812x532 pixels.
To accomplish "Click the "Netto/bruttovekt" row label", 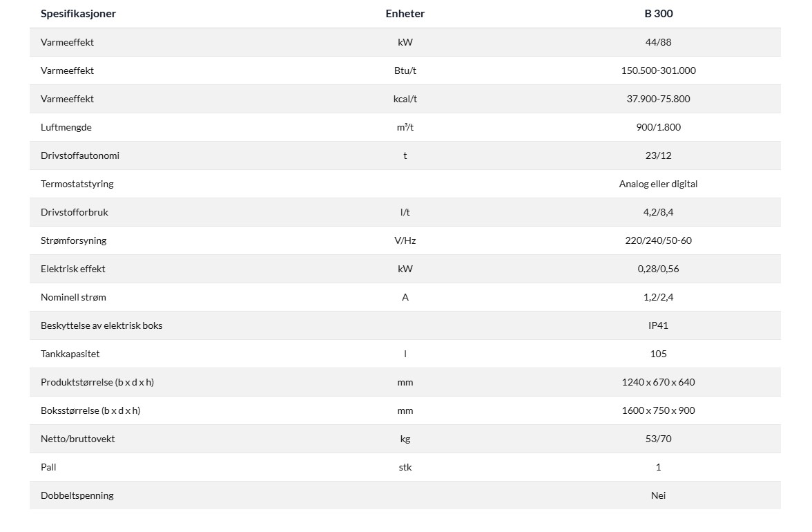I will [77, 439].
